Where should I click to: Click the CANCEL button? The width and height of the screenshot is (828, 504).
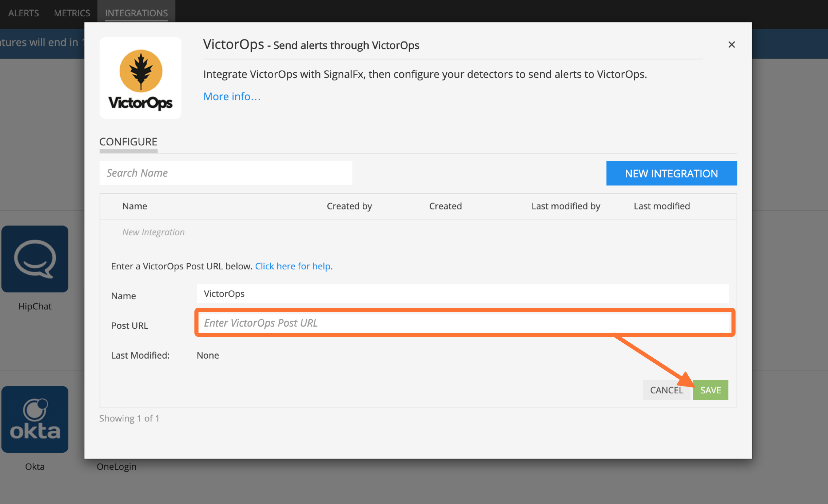tap(667, 390)
